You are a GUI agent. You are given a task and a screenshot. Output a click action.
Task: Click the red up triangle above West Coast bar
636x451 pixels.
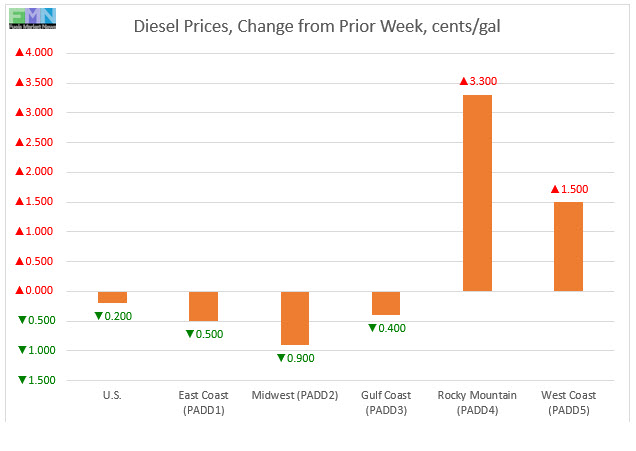pyautogui.click(x=554, y=189)
